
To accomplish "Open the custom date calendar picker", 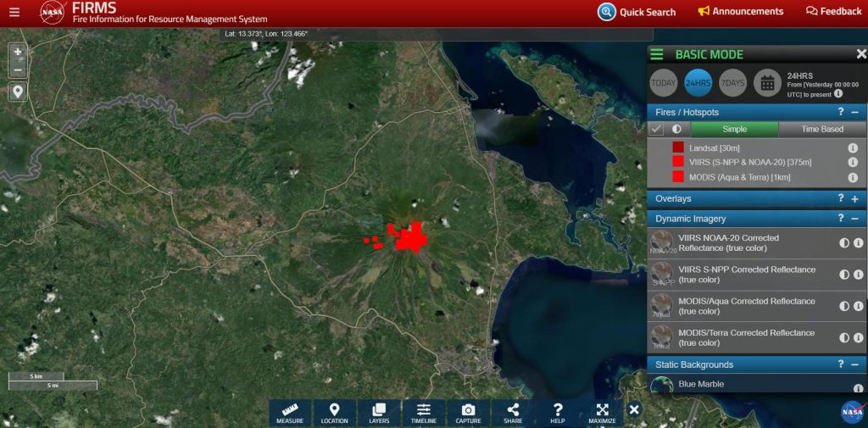I will 766,83.
